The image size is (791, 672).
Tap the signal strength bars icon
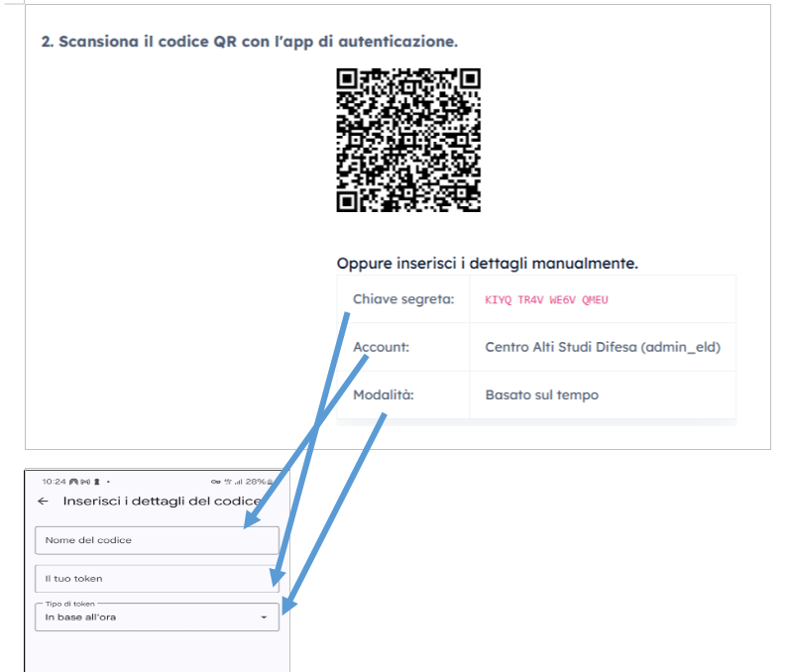click(238, 482)
